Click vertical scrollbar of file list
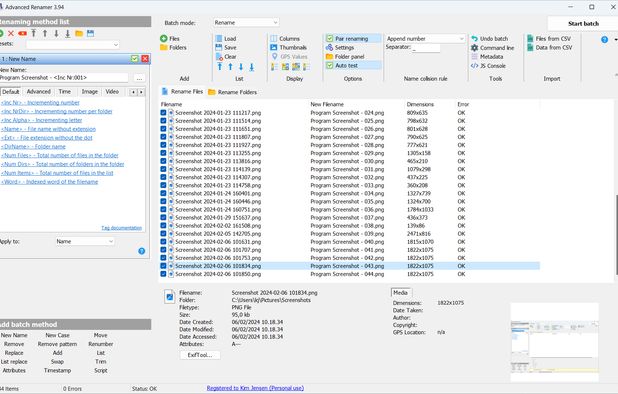 coord(616,234)
